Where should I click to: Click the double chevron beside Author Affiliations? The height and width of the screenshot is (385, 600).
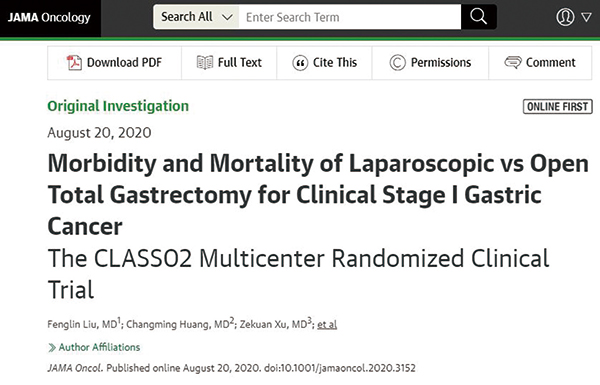point(52,347)
